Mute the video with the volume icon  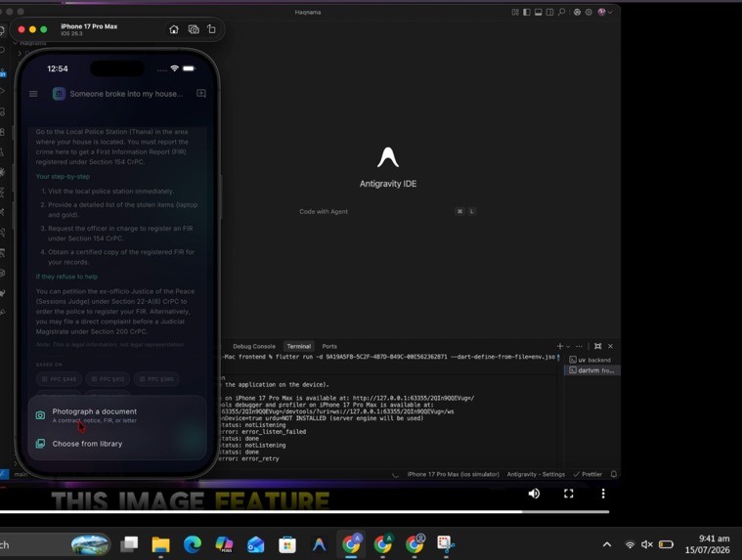[534, 494]
